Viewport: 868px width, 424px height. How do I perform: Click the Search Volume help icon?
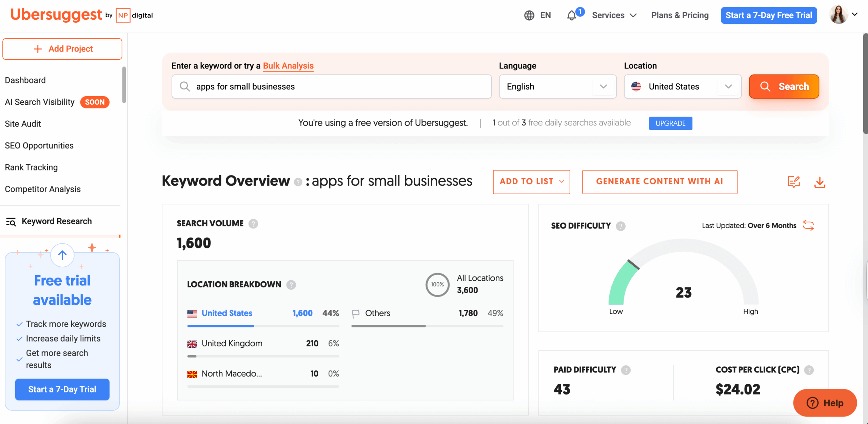(x=253, y=224)
